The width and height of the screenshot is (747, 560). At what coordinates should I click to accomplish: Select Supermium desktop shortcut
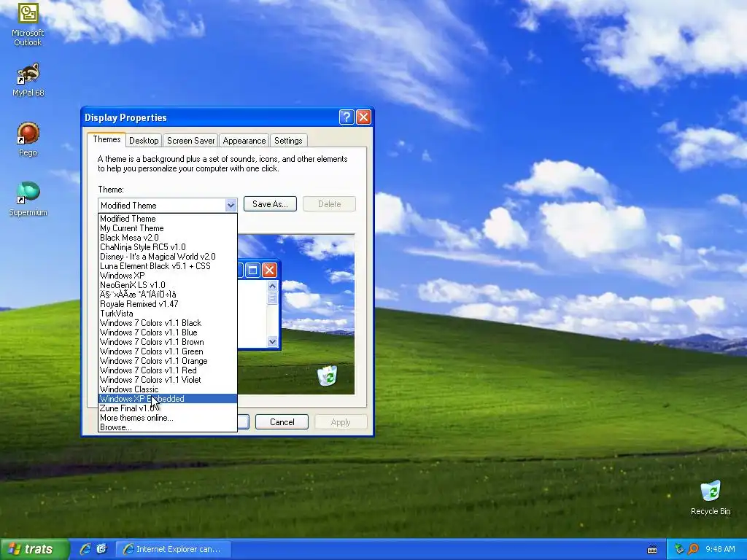(x=28, y=199)
